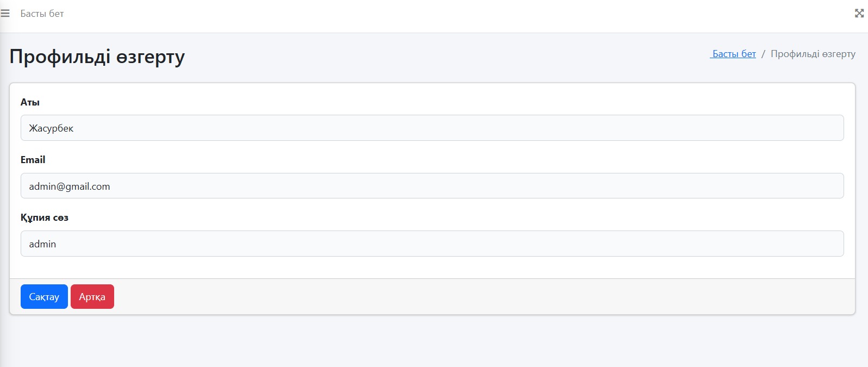Click the Email field label
This screenshot has width=868, height=367.
tap(33, 160)
